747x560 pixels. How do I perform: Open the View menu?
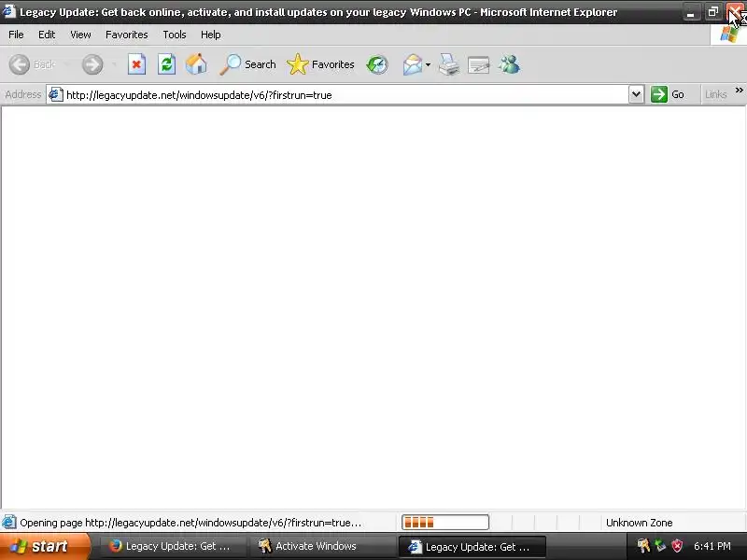80,35
